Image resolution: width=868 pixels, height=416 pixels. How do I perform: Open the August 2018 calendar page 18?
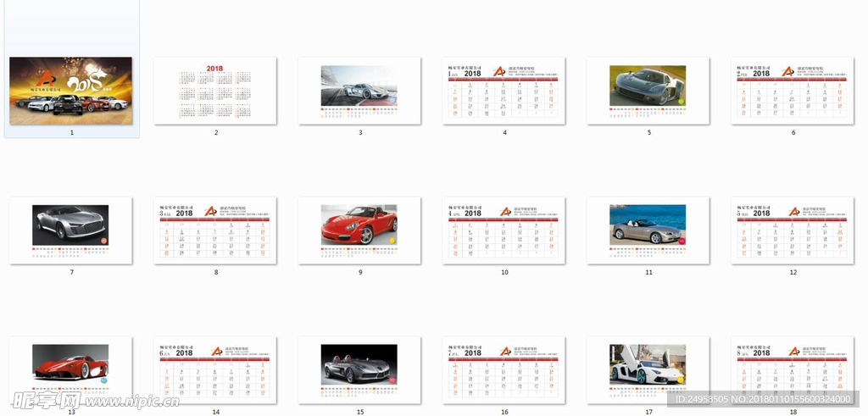point(793,369)
